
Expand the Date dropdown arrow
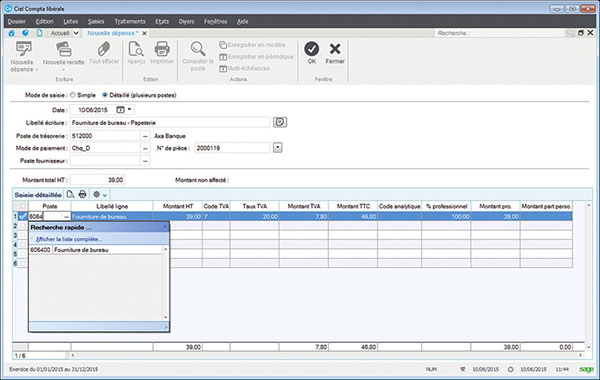(x=129, y=109)
